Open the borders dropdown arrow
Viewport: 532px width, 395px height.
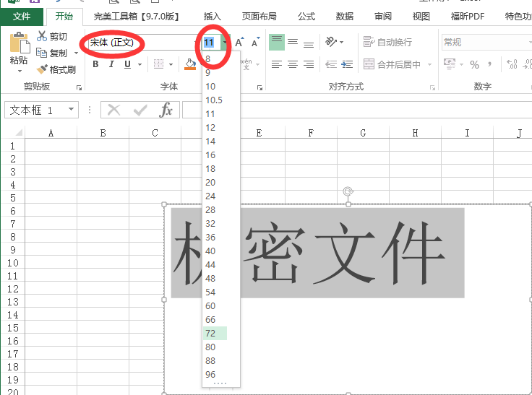click(x=171, y=64)
